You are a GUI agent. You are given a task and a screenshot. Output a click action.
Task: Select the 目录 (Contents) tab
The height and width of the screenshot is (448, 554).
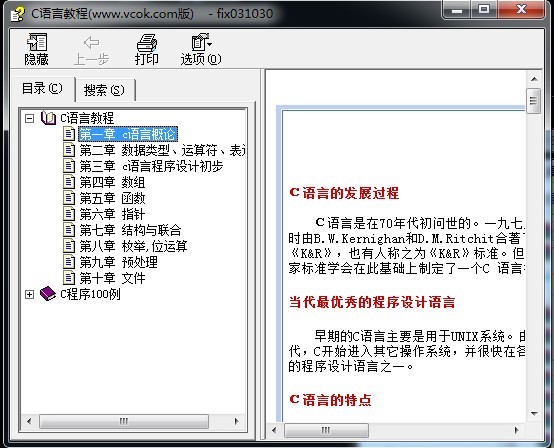point(42,88)
